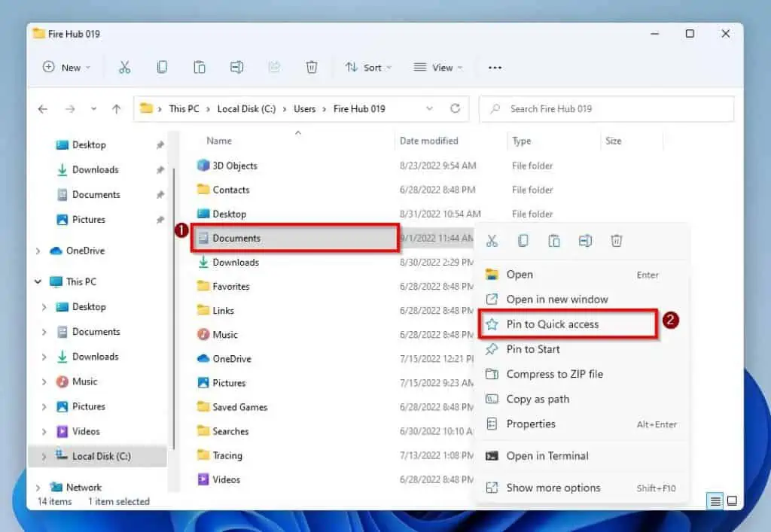The image size is (771, 532).
Task: Select the Contacts folder
Action: tap(223, 190)
